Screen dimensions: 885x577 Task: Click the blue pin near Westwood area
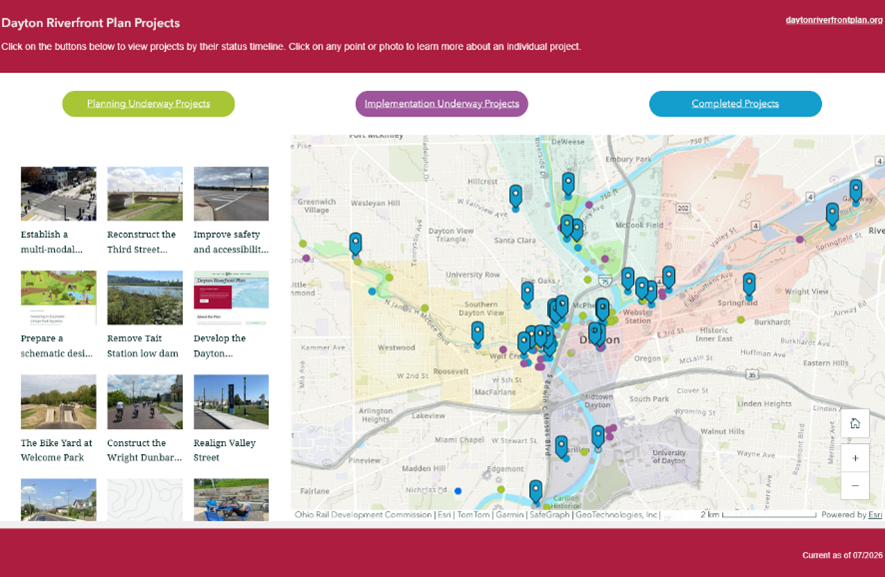477,334
